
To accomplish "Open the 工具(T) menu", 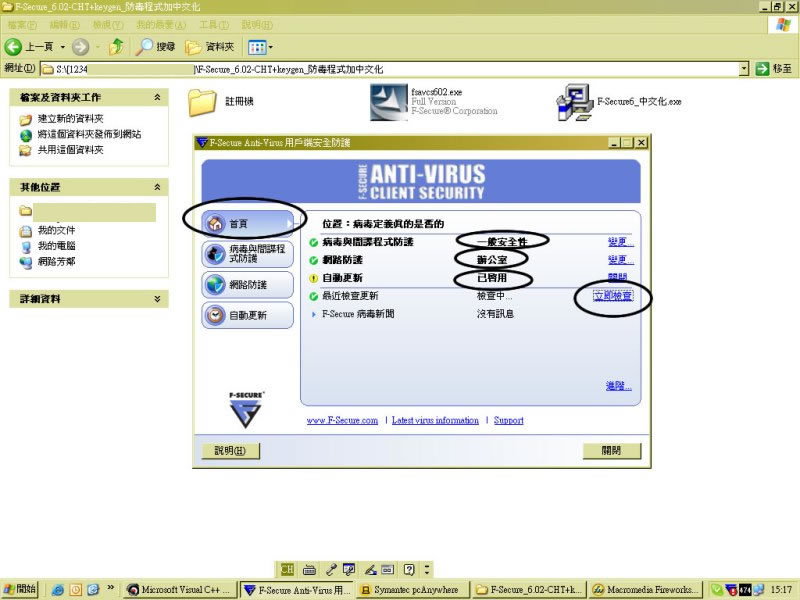I will (x=214, y=24).
